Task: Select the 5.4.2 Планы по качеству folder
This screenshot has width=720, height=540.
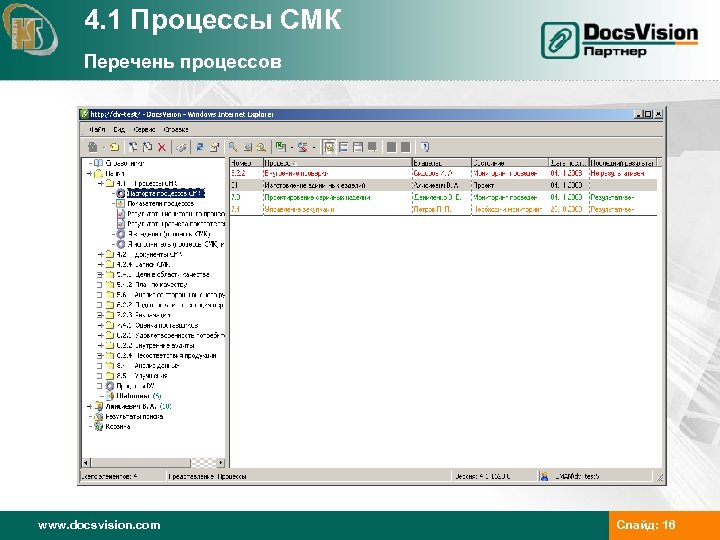Action: 152,285
